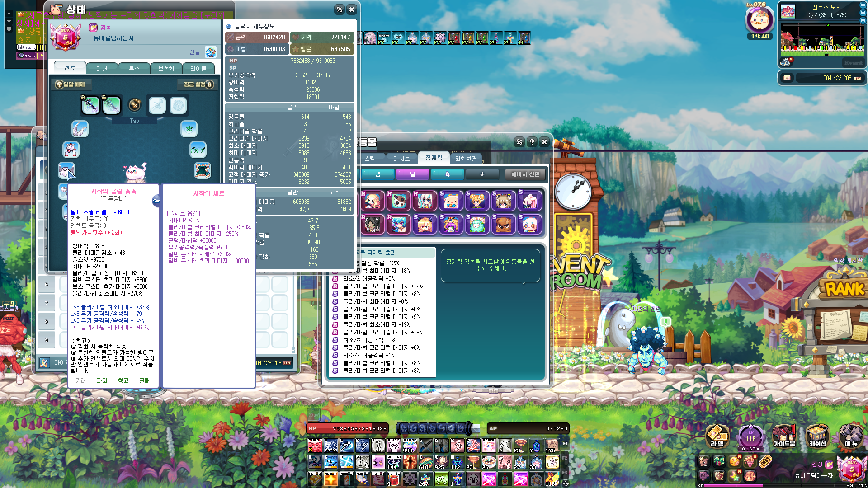Open the 특수 tab in status window
This screenshot has width=868, height=488.
coord(134,69)
